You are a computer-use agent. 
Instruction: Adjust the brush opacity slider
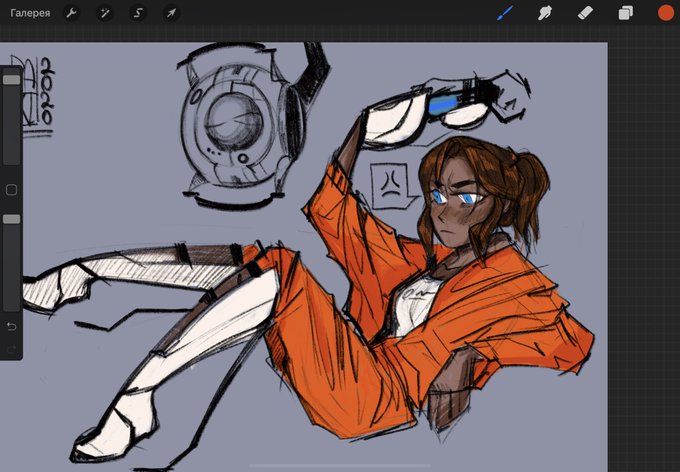(12, 262)
